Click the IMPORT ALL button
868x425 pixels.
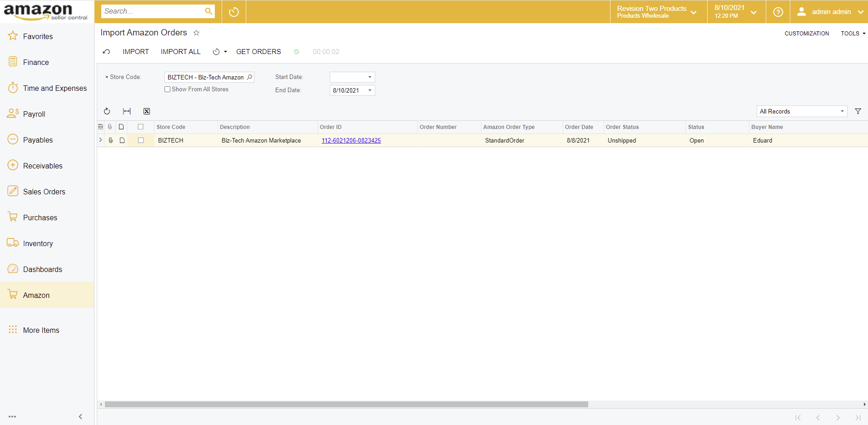pos(180,52)
